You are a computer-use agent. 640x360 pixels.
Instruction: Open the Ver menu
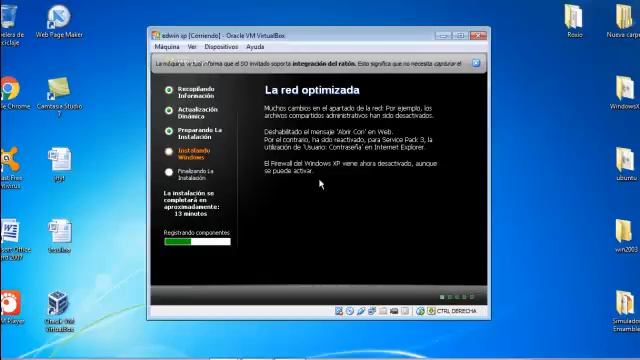(192, 47)
